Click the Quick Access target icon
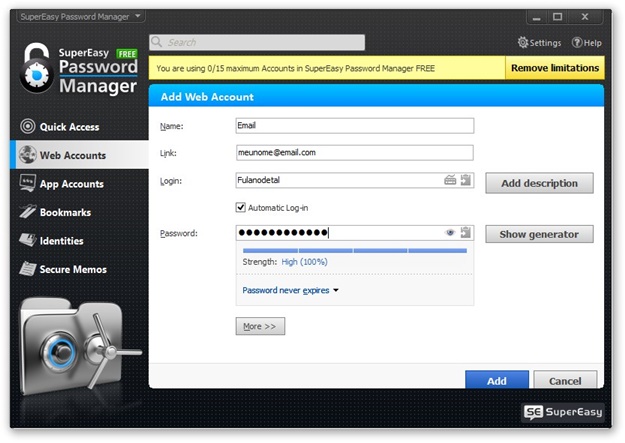625x443 pixels. point(28,126)
